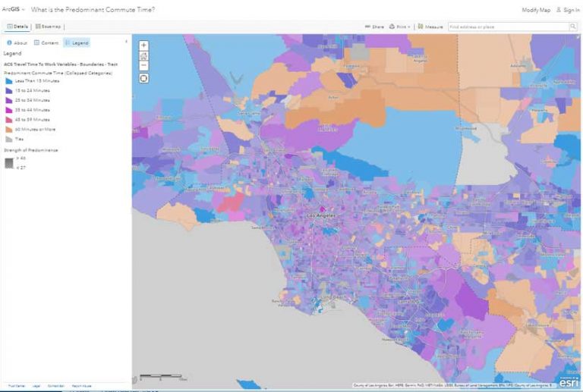Click the map title text

pyautogui.click(x=93, y=10)
